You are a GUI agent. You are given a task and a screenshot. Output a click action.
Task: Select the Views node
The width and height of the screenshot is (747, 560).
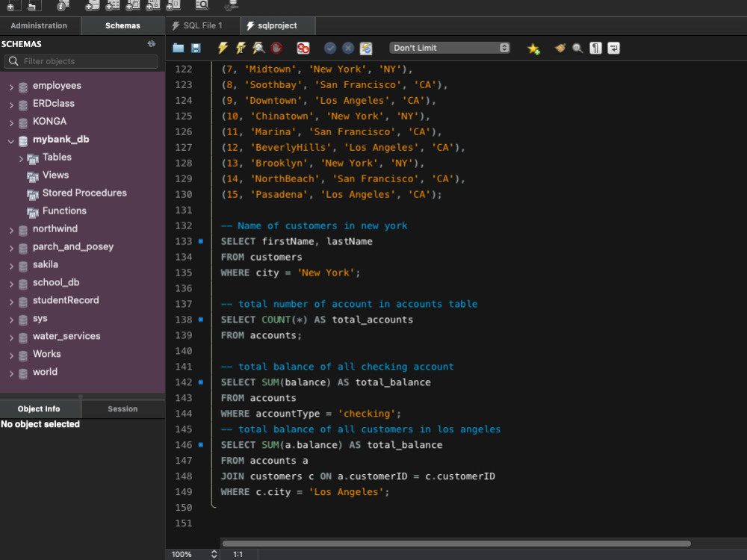tap(55, 175)
